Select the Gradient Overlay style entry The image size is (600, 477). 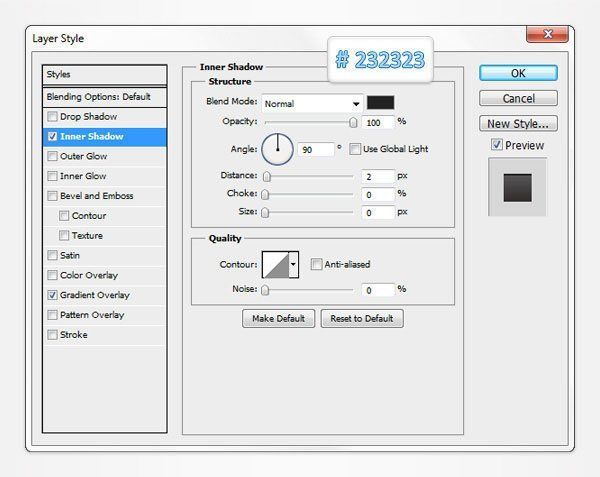(105, 295)
